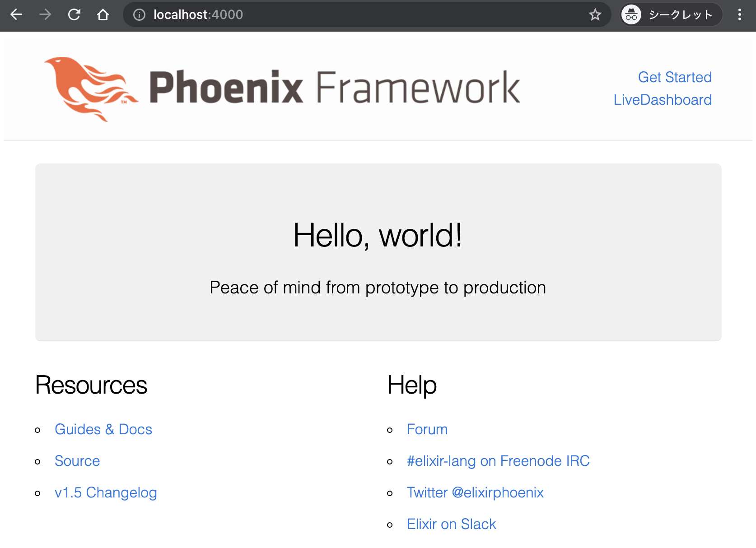Reload the localhost page

(x=75, y=15)
